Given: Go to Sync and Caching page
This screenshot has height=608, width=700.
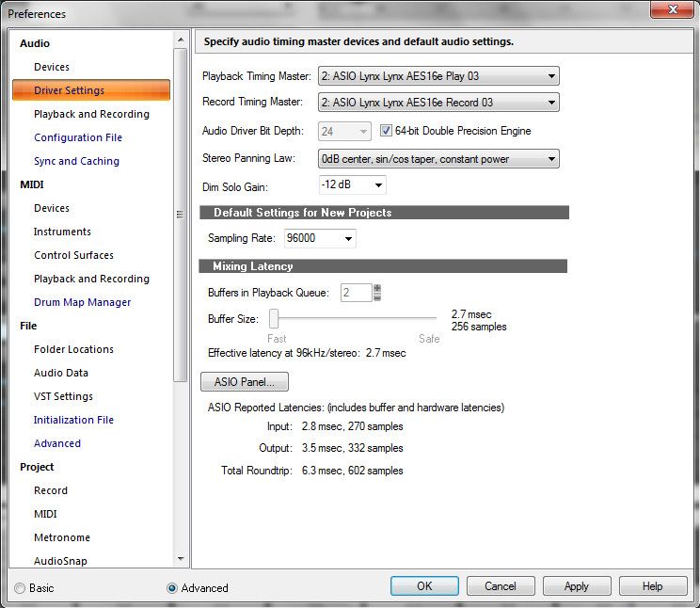Looking at the screenshot, I should coord(76,161).
